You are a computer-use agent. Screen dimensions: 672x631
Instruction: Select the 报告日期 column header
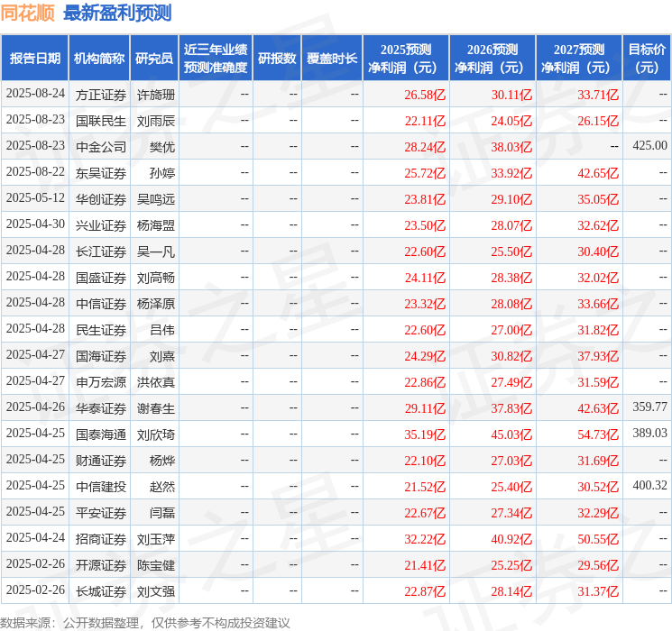pos(34,58)
